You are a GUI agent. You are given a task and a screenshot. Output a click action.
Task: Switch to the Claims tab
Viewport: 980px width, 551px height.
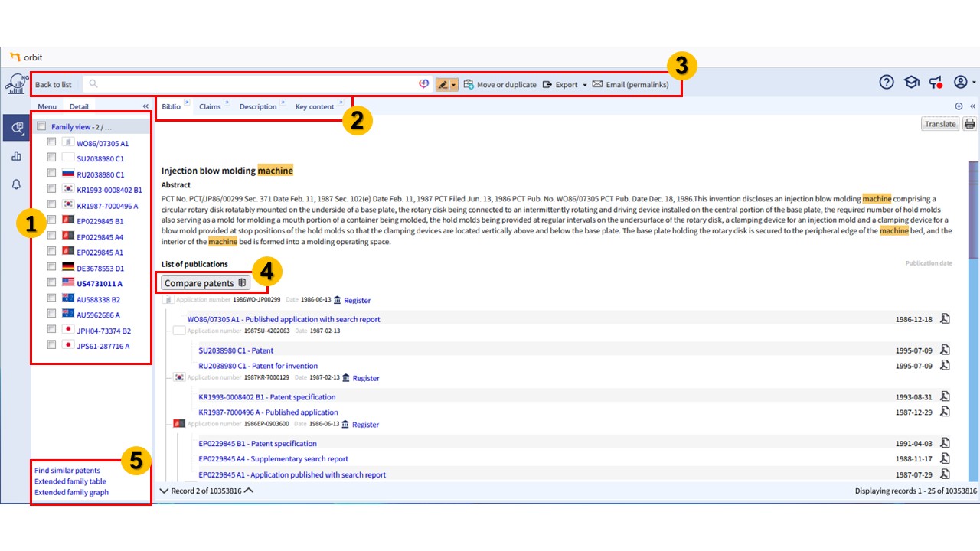(x=210, y=106)
